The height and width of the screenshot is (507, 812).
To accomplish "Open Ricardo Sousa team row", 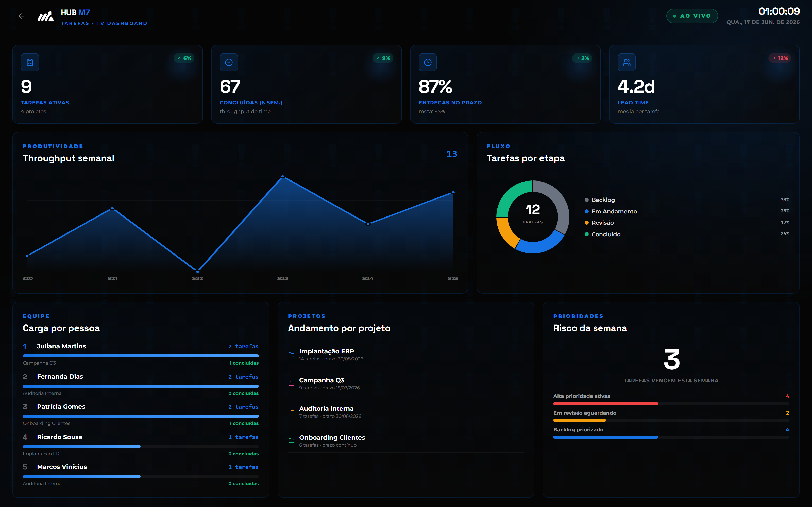I will 141,445.
